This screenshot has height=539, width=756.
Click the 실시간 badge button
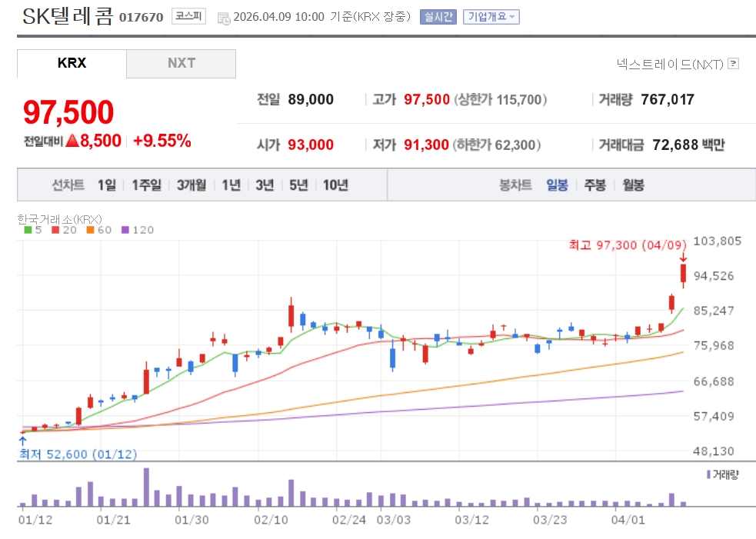point(438,17)
